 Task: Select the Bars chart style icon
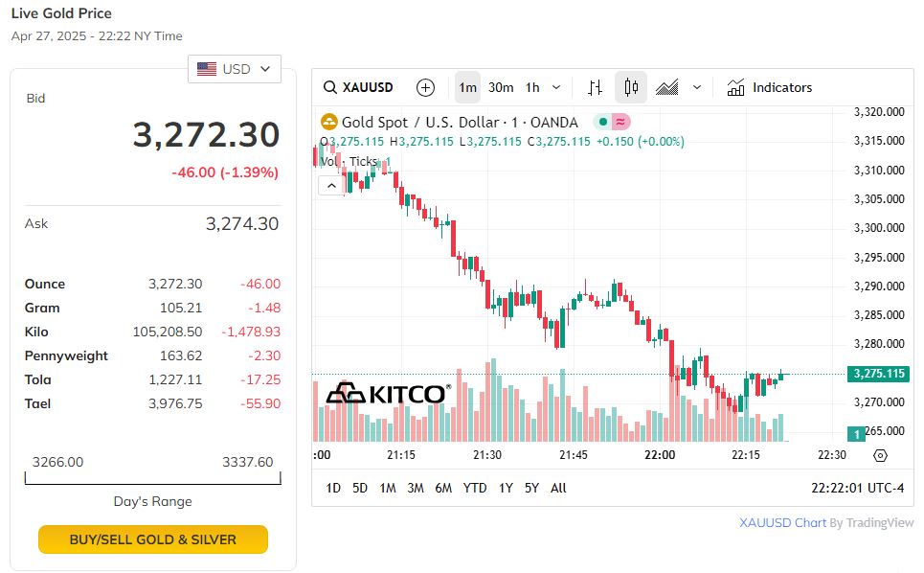click(x=595, y=87)
